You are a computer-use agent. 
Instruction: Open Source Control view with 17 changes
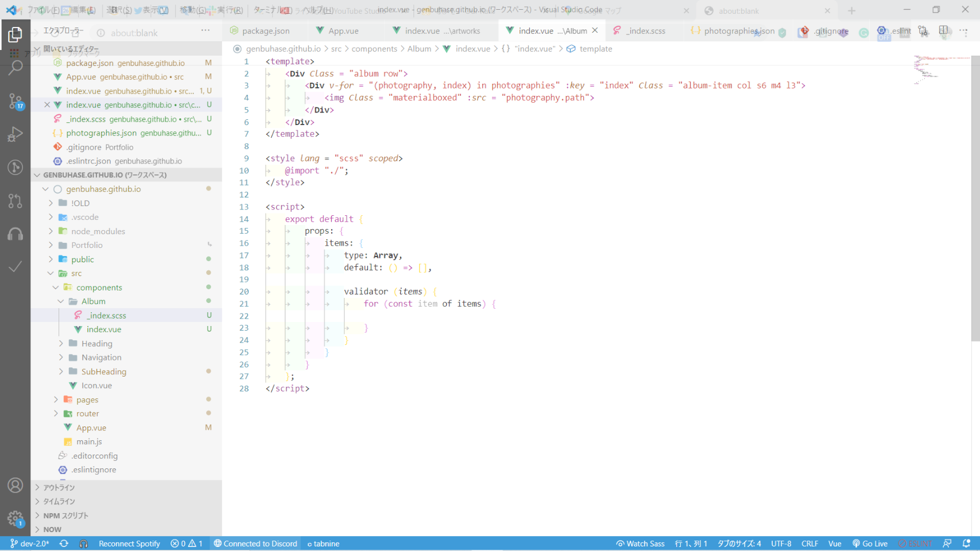tap(15, 101)
